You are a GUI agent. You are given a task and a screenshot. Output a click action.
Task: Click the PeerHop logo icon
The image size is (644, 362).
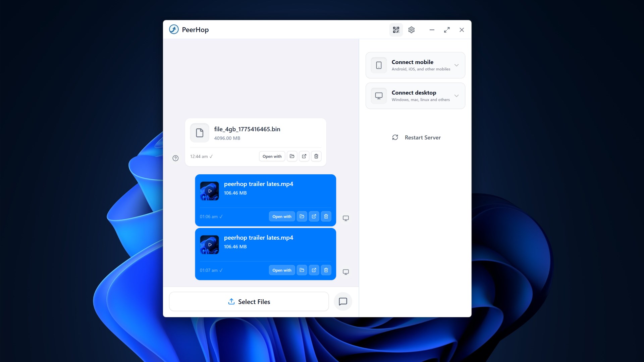point(174,29)
